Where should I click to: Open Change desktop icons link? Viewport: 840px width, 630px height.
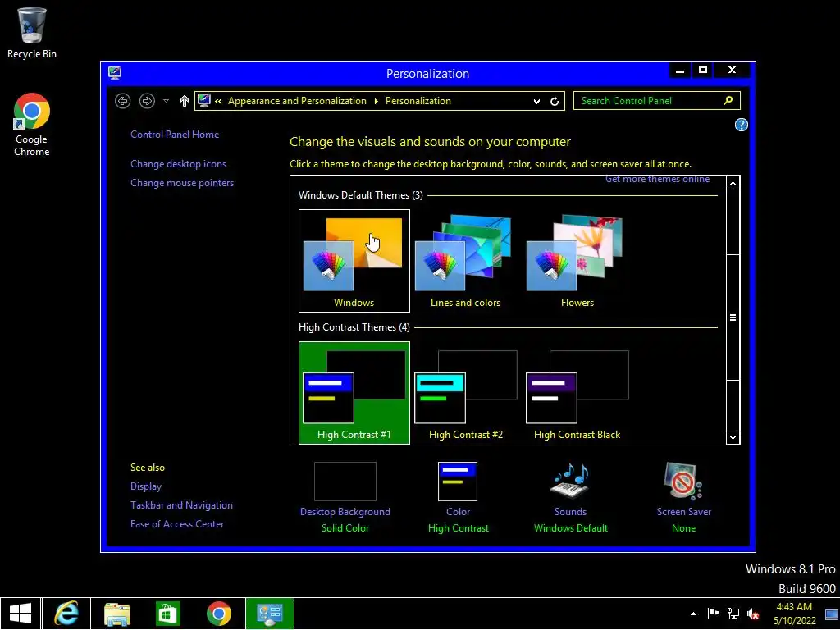pyautogui.click(x=178, y=164)
